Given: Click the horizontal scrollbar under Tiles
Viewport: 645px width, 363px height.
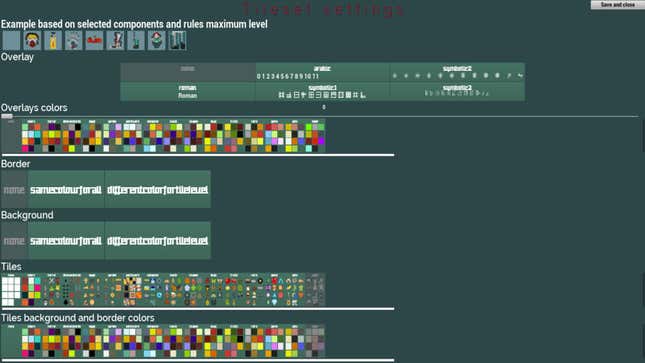Looking at the screenshot, I should click(198, 308).
